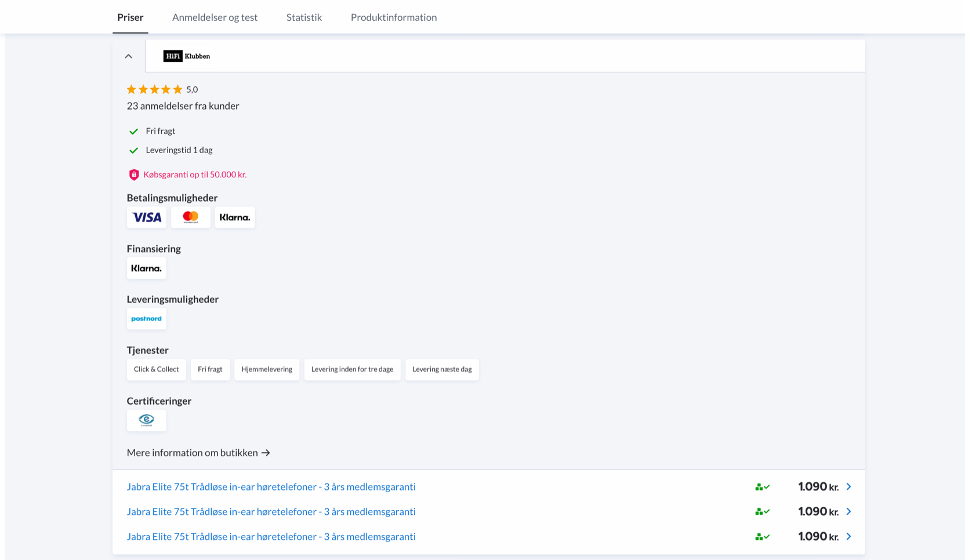Click Levering næste dag chip

(442, 369)
